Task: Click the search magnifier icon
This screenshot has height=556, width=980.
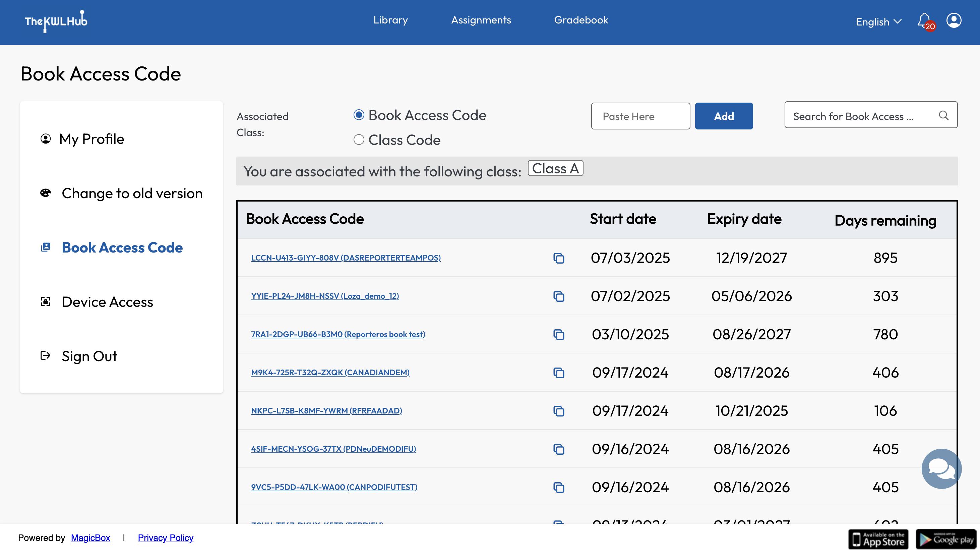Action: point(943,115)
